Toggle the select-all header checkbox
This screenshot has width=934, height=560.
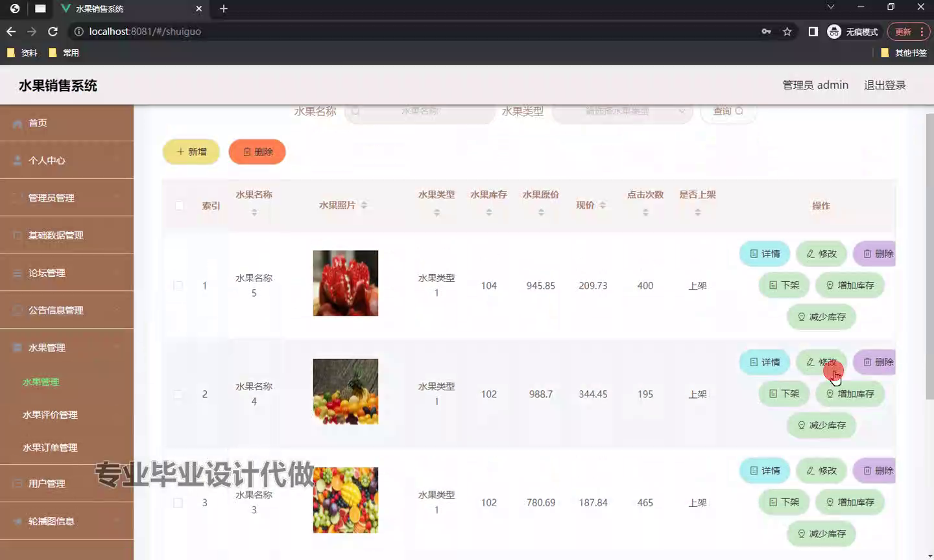pyautogui.click(x=179, y=205)
